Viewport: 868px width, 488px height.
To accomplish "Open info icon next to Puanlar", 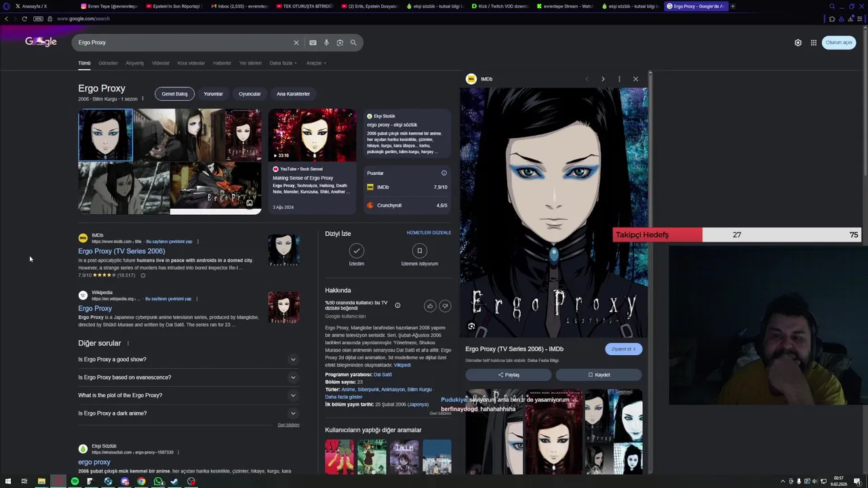I will pyautogui.click(x=444, y=173).
